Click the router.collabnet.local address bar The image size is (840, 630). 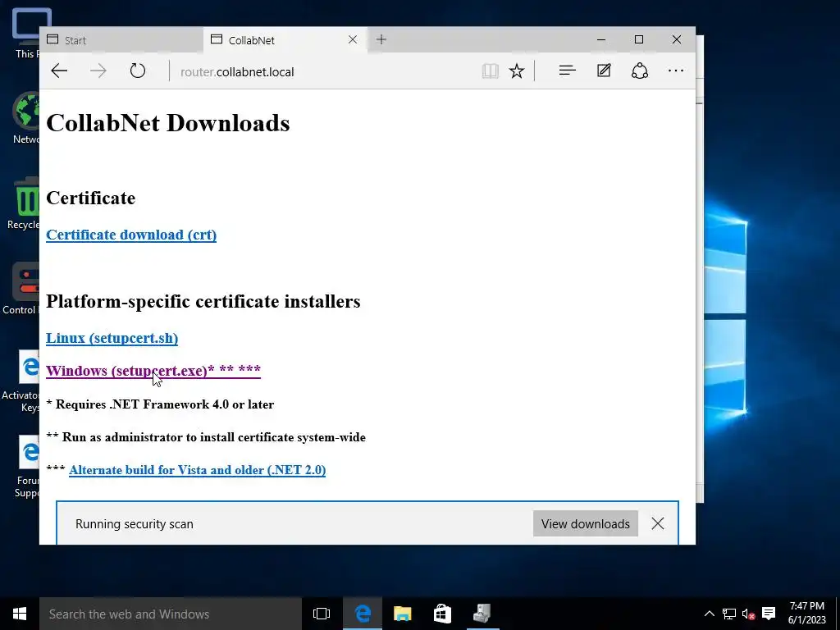[x=326, y=72]
